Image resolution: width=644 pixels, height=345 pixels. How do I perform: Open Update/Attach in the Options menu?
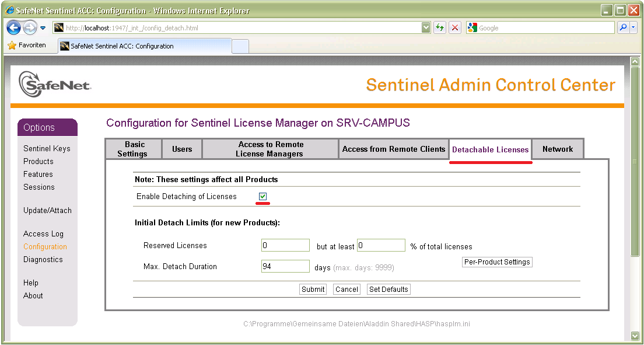[47, 210]
